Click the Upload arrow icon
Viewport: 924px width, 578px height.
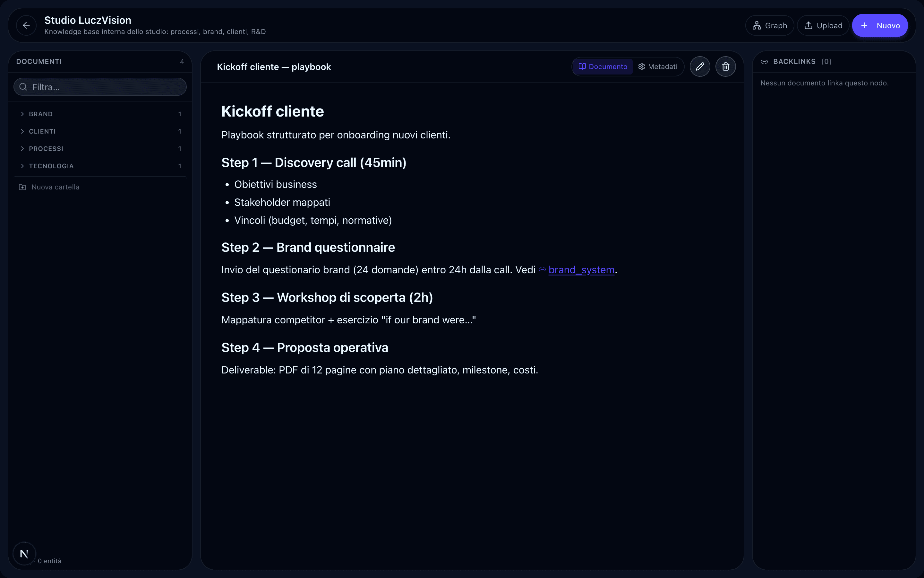point(808,26)
